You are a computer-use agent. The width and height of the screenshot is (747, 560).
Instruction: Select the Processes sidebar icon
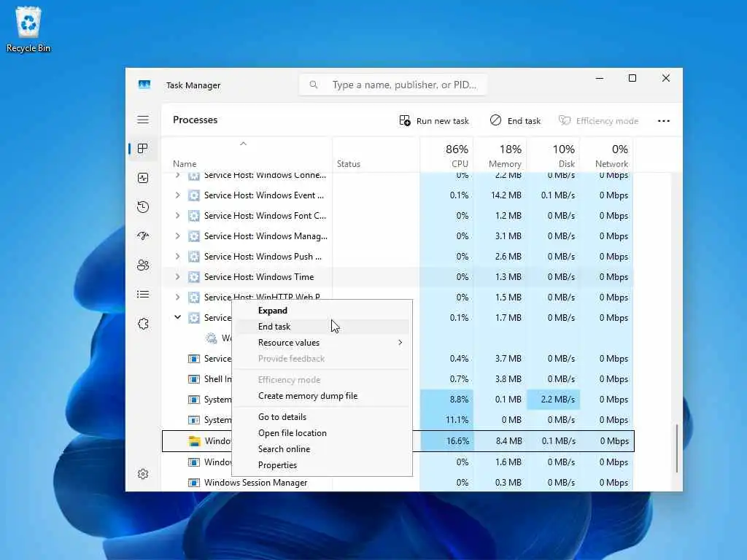(x=142, y=149)
